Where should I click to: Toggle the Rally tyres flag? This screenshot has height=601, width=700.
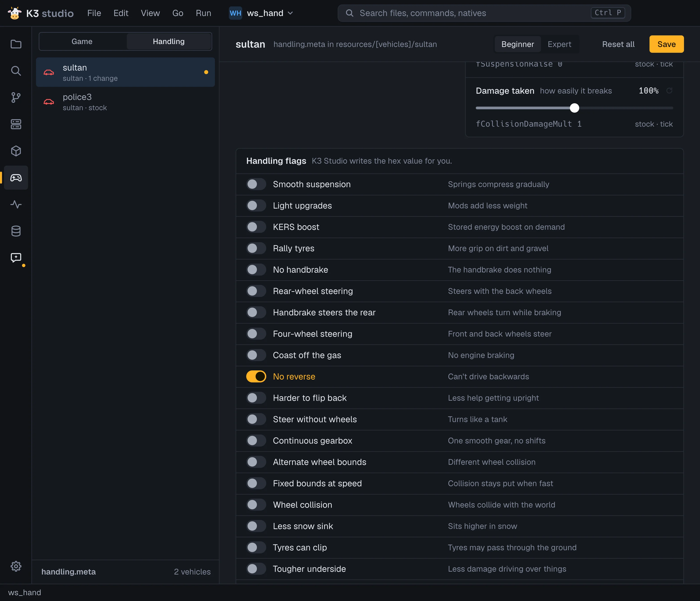(x=256, y=248)
